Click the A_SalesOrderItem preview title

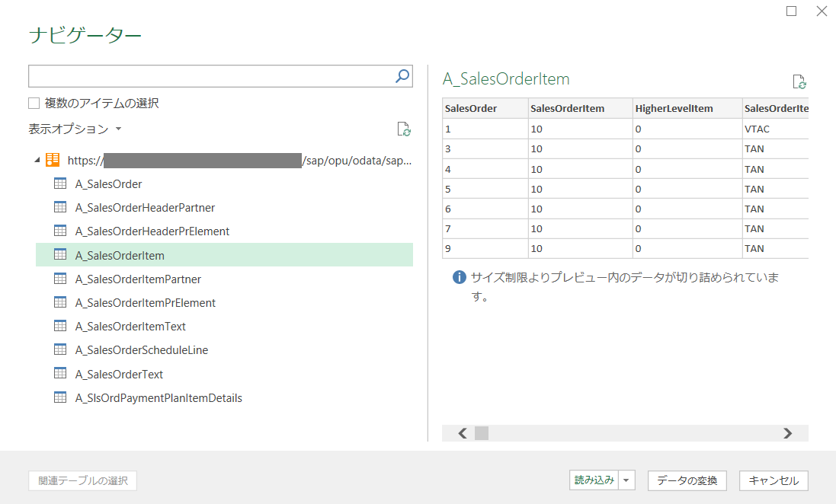506,79
